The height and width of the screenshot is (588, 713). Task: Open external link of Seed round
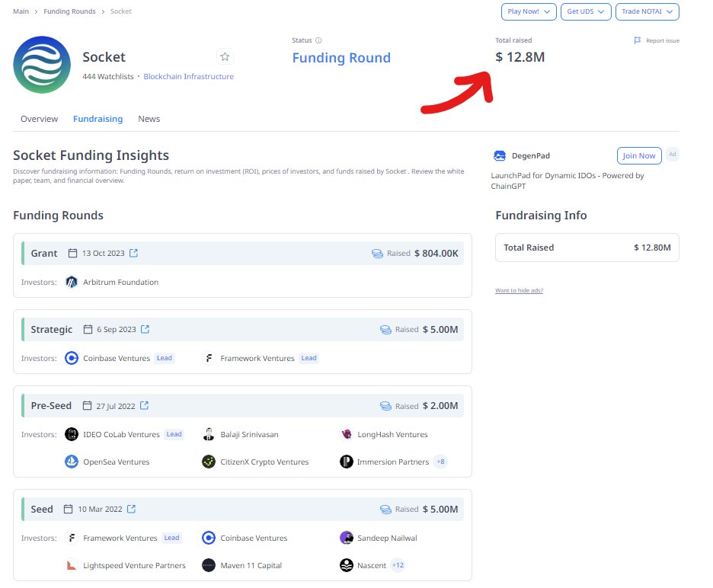click(132, 509)
